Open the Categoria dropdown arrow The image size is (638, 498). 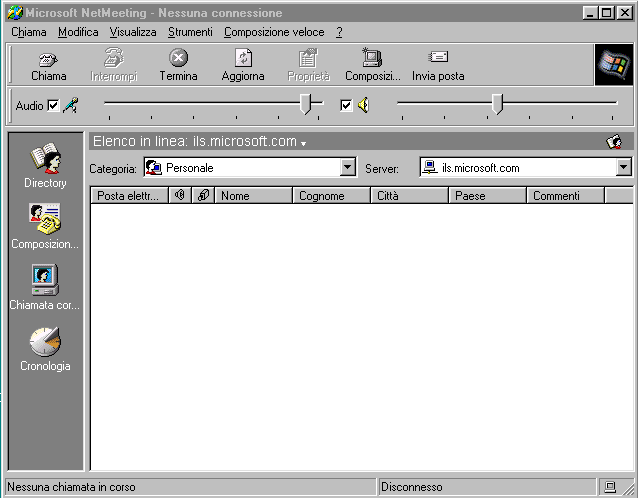[x=348, y=167]
